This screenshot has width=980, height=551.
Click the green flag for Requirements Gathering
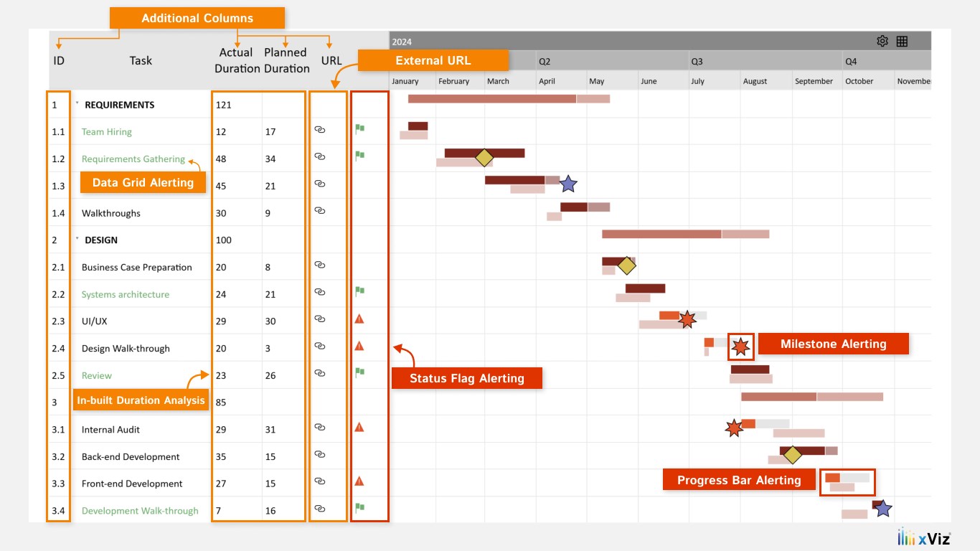359,156
